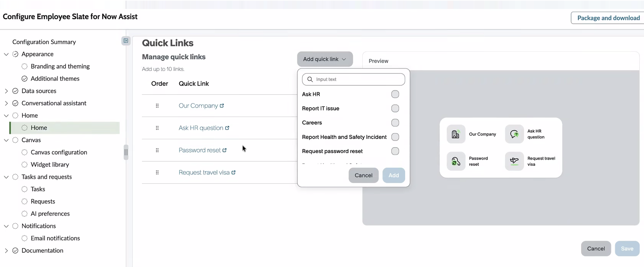Image resolution: width=644 pixels, height=267 pixels.
Task: Check the Report IT issue option
Action: (x=395, y=109)
